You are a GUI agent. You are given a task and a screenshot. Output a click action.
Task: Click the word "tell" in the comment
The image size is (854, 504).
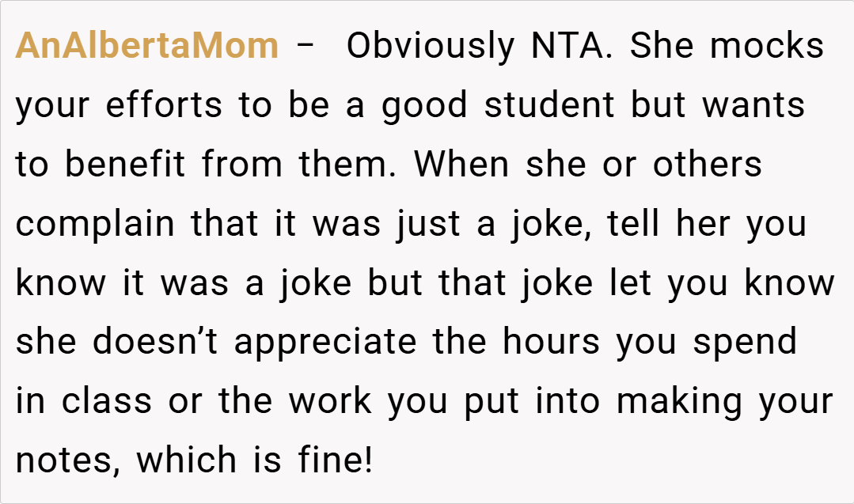pos(636,224)
